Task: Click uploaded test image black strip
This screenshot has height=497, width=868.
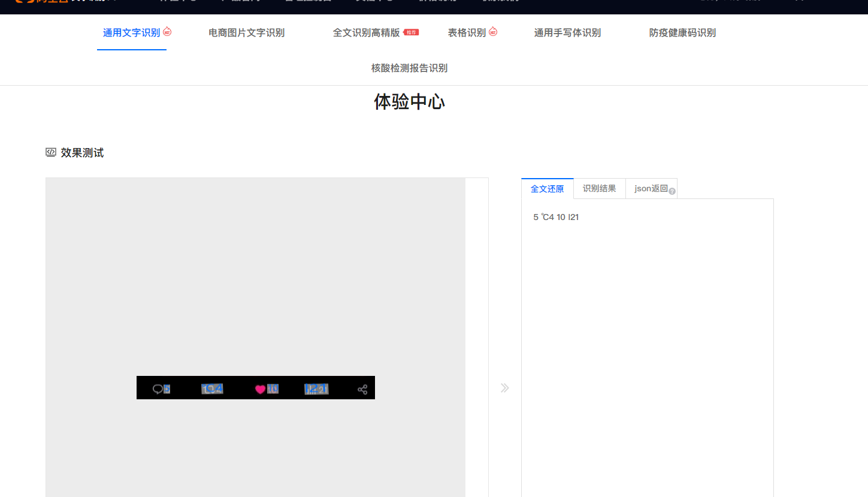Action: coord(256,387)
